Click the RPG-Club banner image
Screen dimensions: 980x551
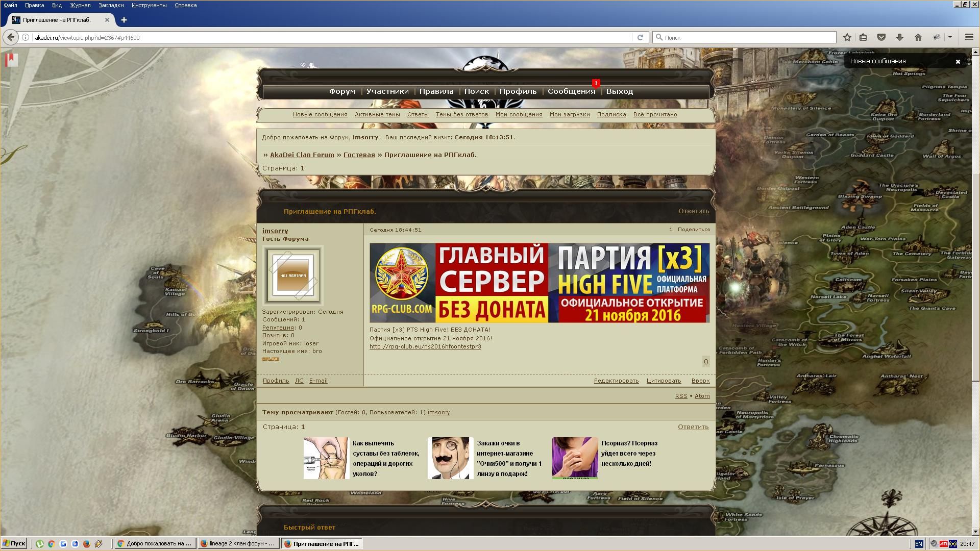pyautogui.click(x=539, y=283)
